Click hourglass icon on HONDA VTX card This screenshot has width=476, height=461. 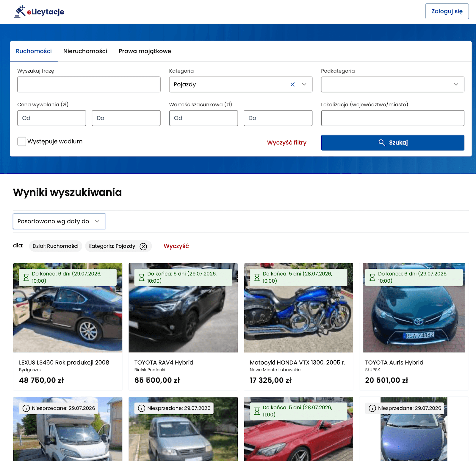click(257, 278)
